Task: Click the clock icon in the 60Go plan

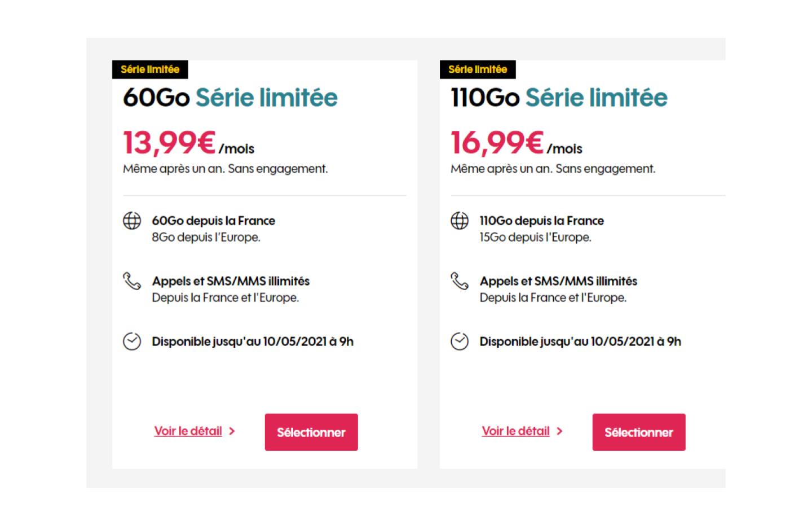Action: pyautogui.click(x=132, y=341)
